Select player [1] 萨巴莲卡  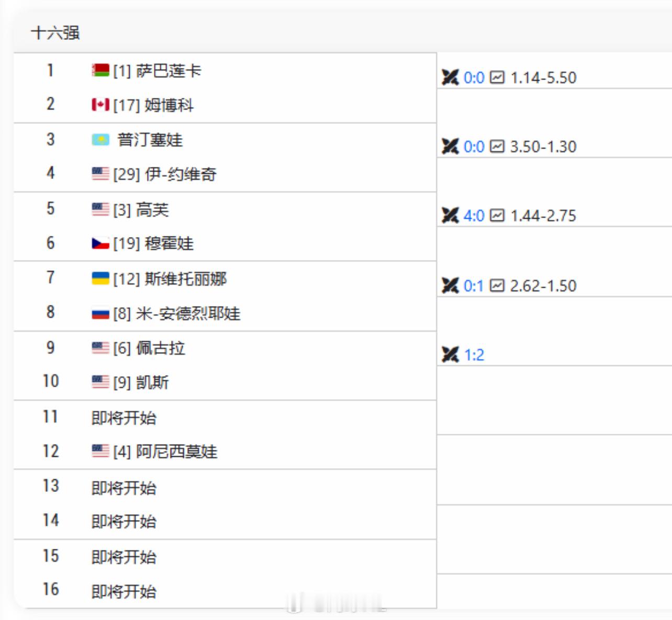168,71
